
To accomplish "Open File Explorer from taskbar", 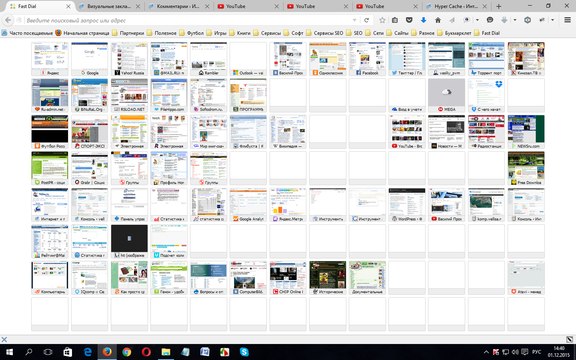I will click(166, 352).
